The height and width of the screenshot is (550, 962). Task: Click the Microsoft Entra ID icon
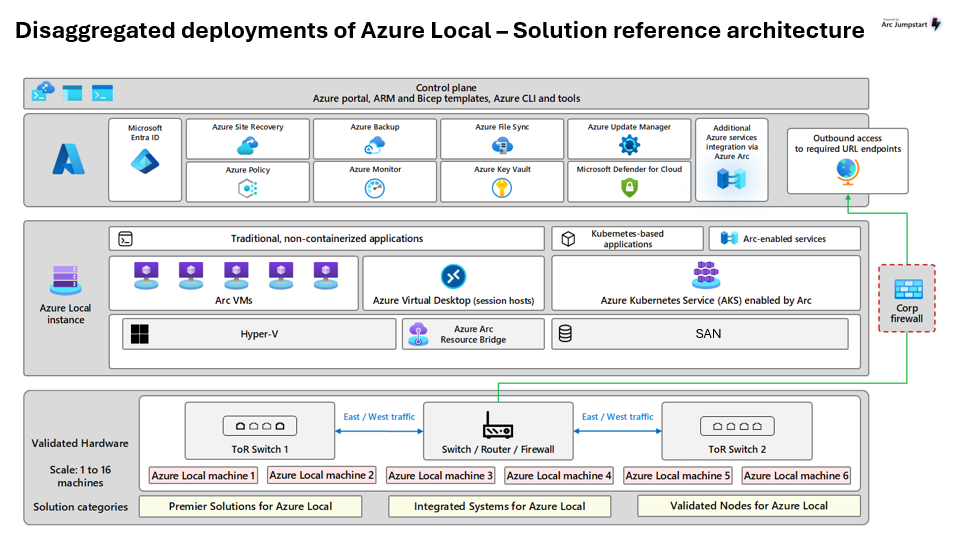coord(145,161)
